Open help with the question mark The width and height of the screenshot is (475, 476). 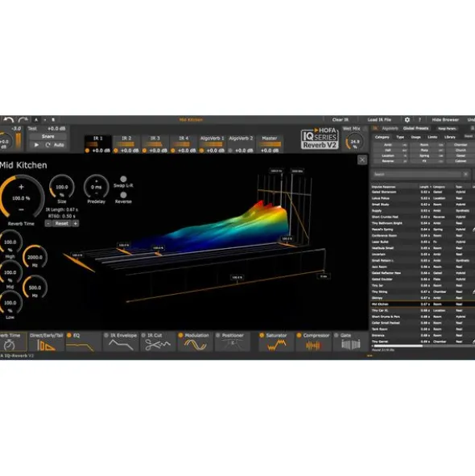tap(419, 120)
